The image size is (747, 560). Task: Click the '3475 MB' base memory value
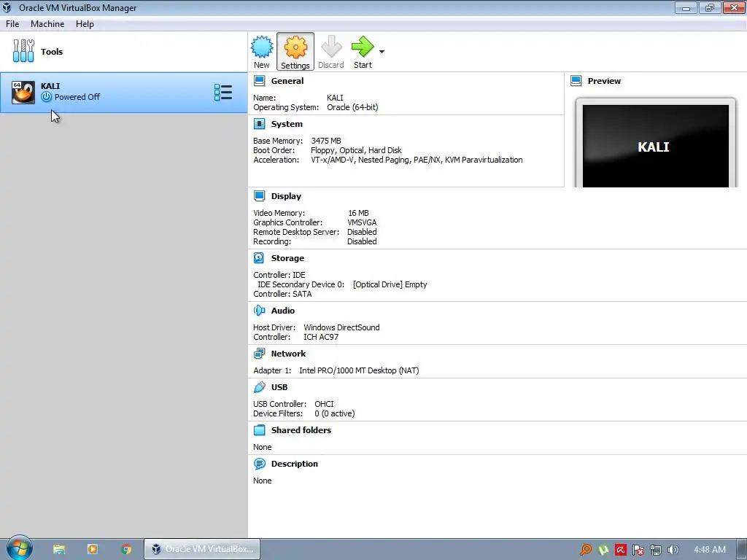[x=326, y=141]
